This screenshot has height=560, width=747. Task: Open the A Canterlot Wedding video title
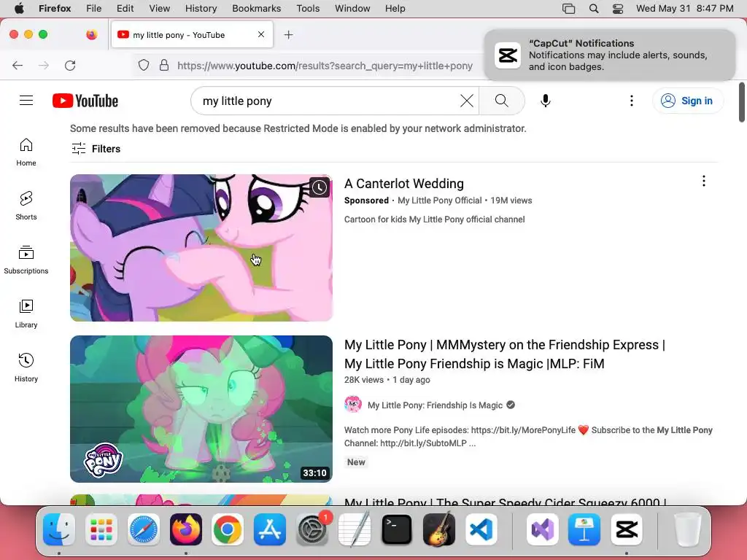pos(404,183)
